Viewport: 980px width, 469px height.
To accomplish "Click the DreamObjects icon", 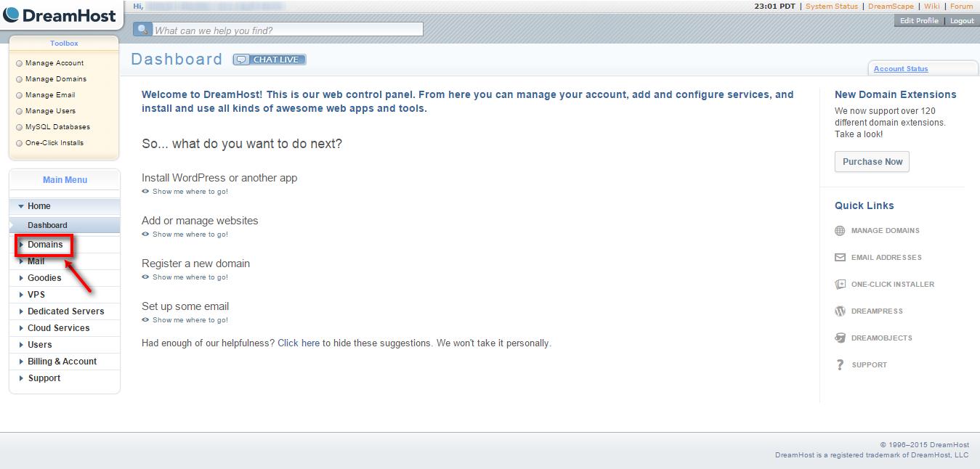I will point(840,338).
